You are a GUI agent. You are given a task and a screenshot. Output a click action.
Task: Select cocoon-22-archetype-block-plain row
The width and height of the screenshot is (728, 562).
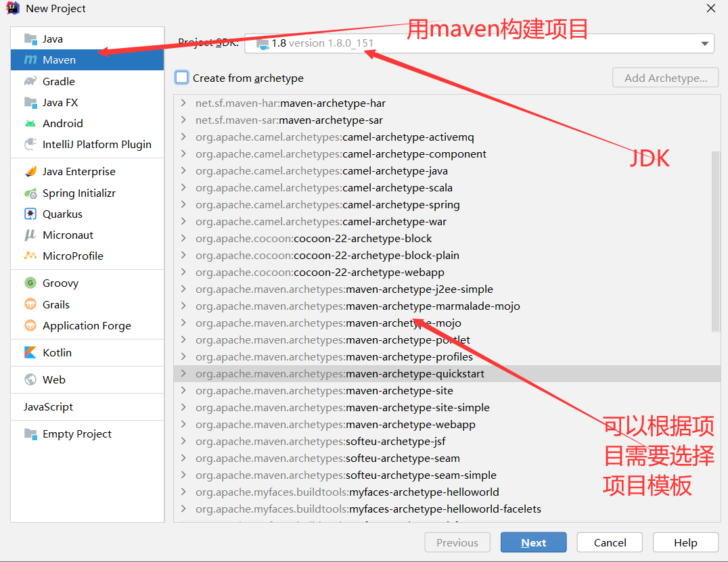point(447,255)
